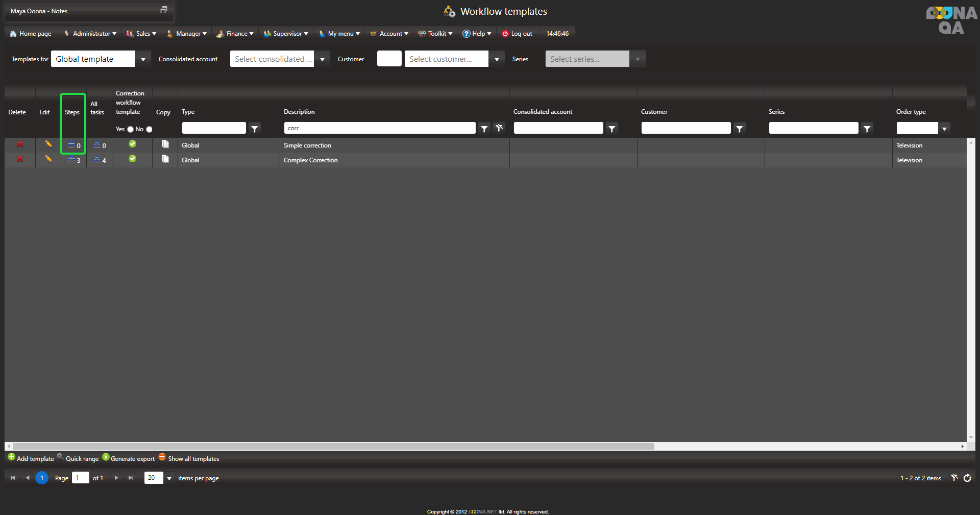Expand the Templates for dropdown

pos(143,59)
